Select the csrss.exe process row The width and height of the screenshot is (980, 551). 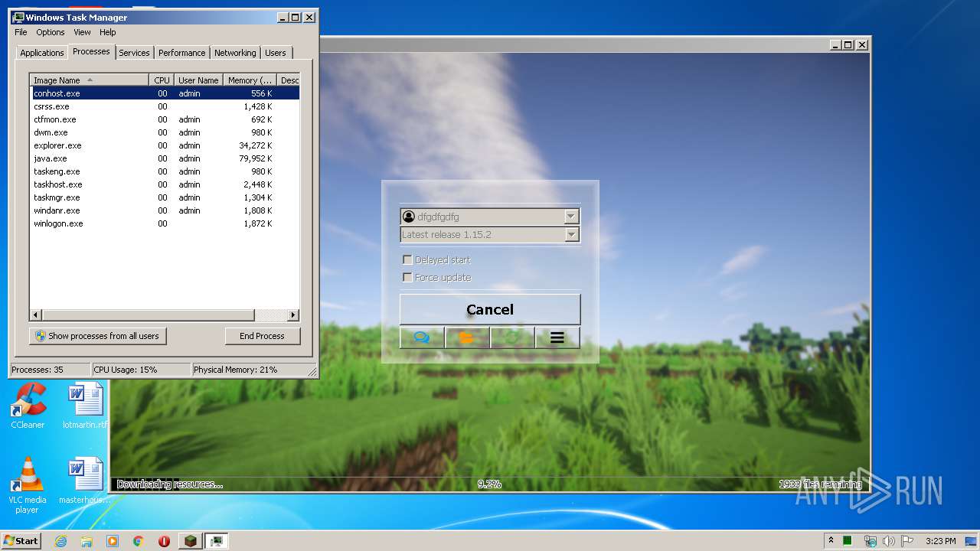pyautogui.click(x=165, y=106)
